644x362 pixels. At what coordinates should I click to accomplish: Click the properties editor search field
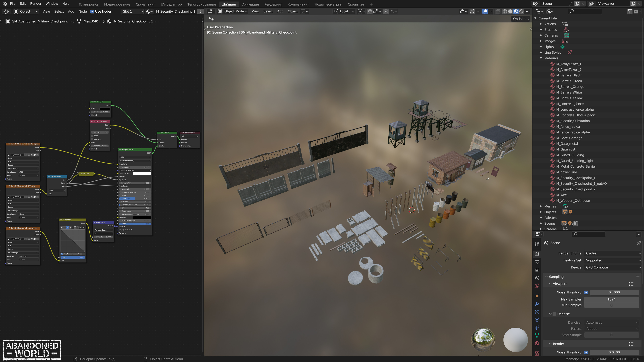pyautogui.click(x=588, y=234)
